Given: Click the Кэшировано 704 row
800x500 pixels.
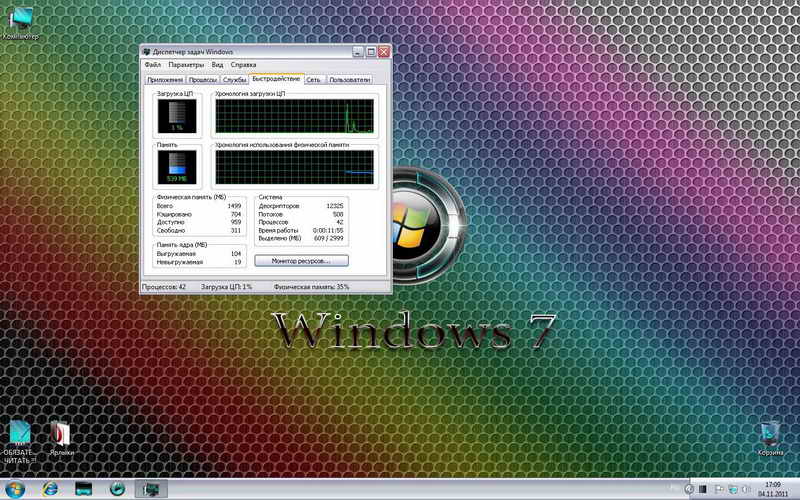Looking at the screenshot, I should point(199,214).
